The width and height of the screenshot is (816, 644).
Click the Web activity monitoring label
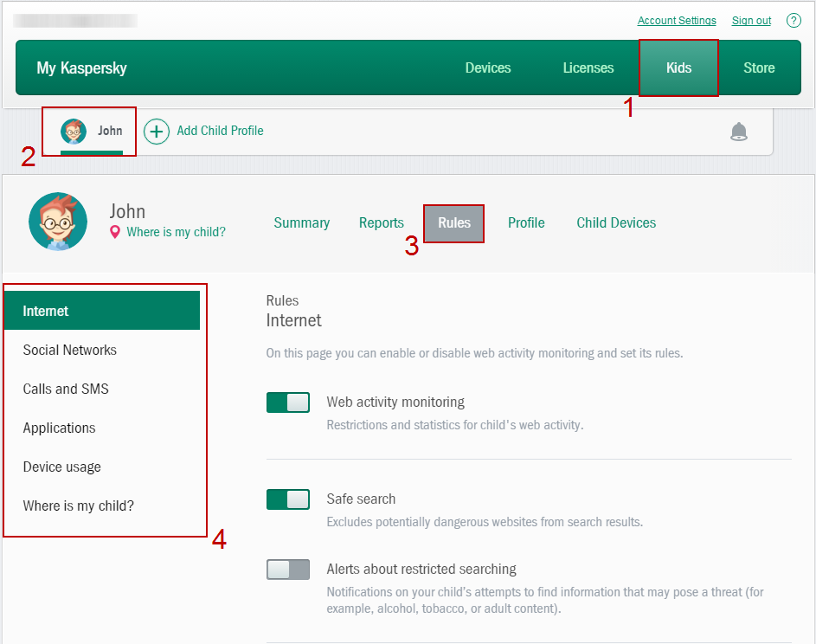click(395, 402)
